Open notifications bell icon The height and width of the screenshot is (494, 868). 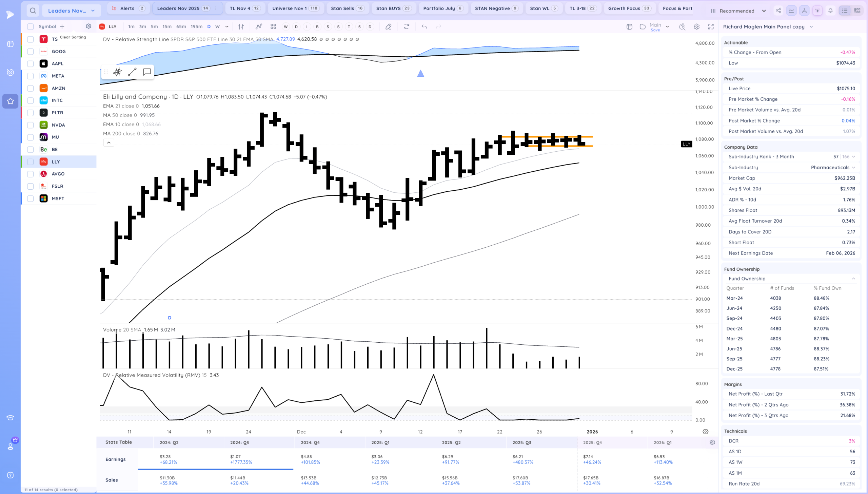830,11
